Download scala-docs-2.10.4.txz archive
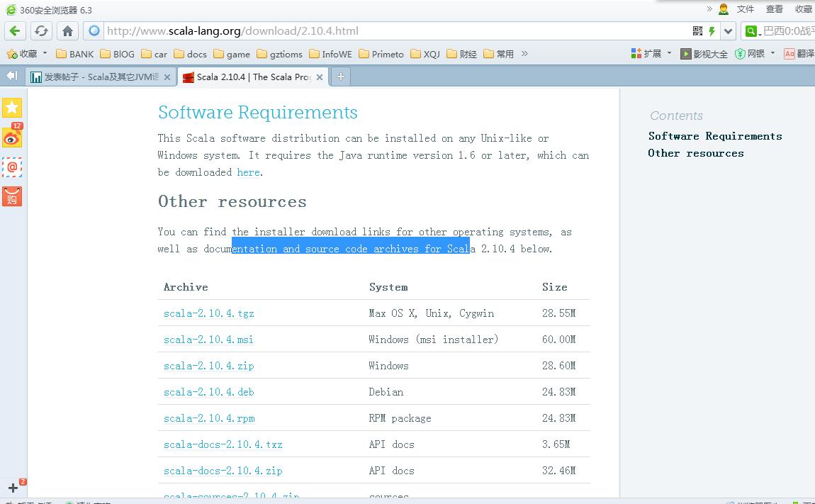815x504 pixels. tap(223, 444)
